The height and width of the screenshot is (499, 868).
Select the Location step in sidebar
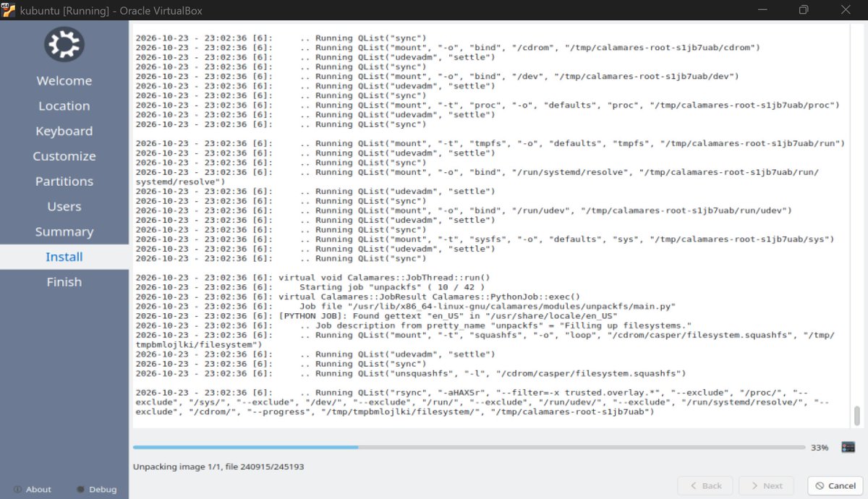[x=64, y=106]
